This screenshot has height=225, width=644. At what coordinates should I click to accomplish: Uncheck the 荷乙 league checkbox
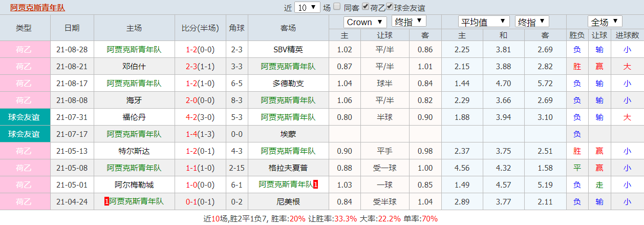pos(366,7)
